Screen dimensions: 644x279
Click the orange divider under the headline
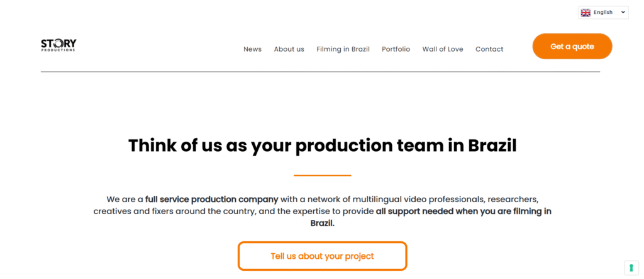coord(323,176)
